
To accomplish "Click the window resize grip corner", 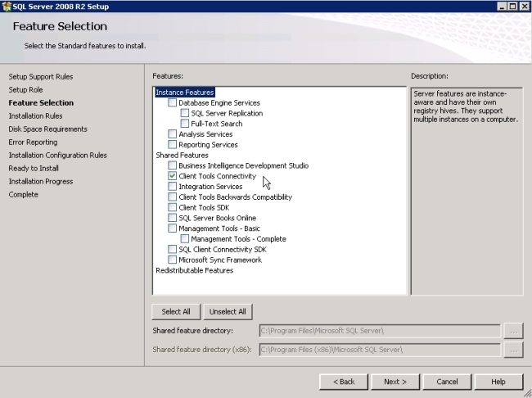I will [528, 394].
